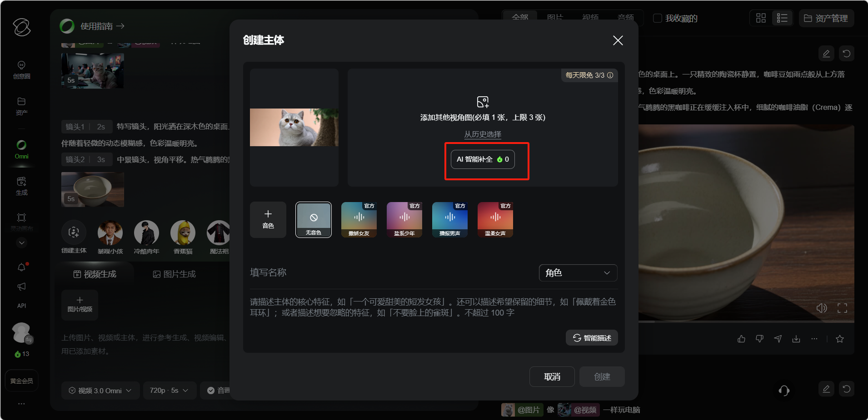Close the 创建主体 dialog
This screenshot has height=420, width=868.
click(618, 40)
